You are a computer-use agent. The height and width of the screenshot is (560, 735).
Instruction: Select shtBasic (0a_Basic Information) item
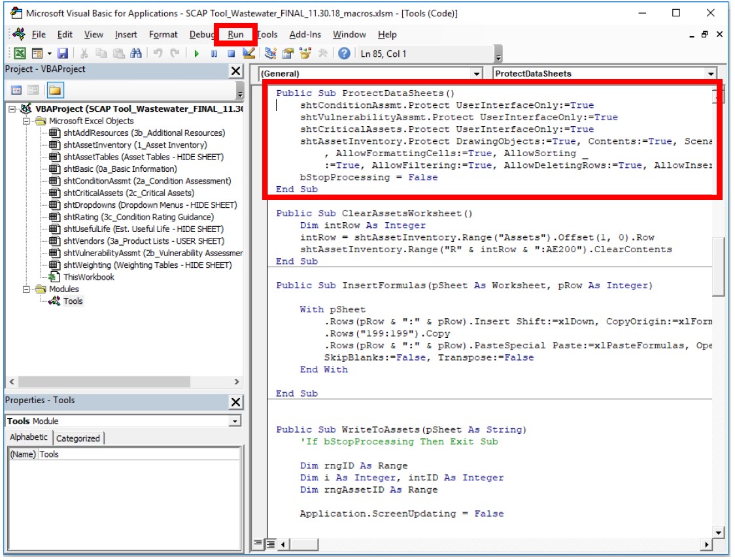point(120,169)
